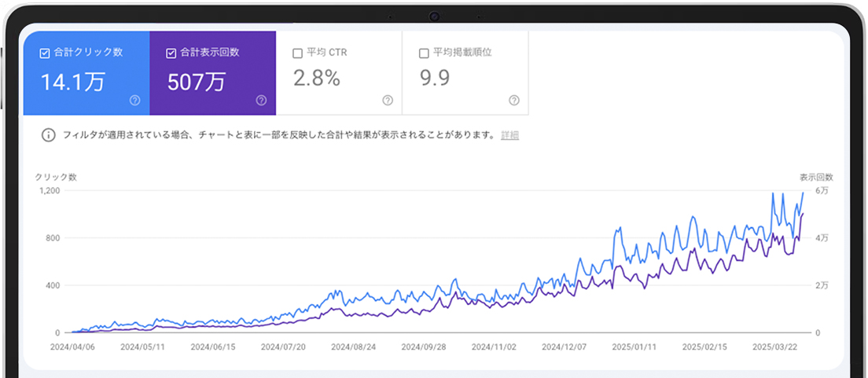Enable the 平均掲載順位 checkbox
The image size is (868, 378).
(x=424, y=53)
